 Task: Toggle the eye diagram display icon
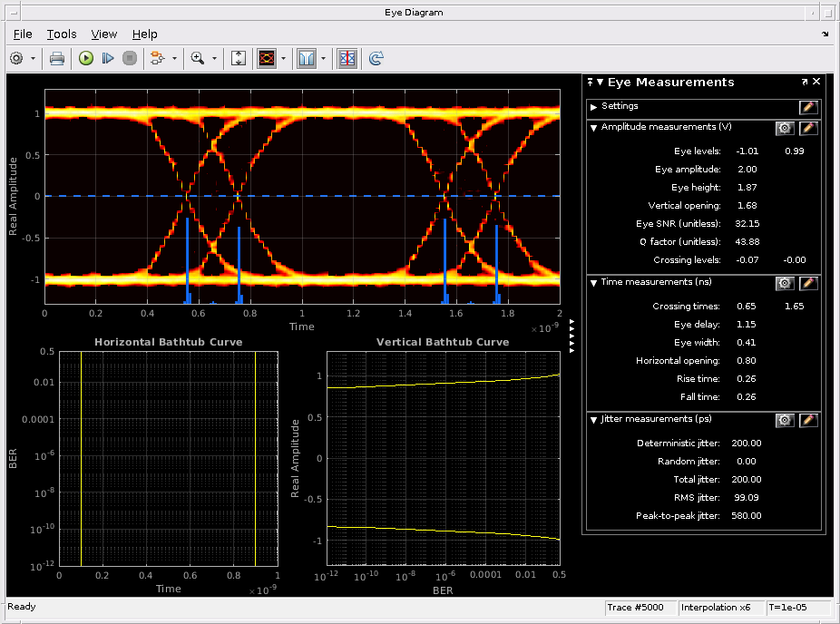(x=267, y=58)
